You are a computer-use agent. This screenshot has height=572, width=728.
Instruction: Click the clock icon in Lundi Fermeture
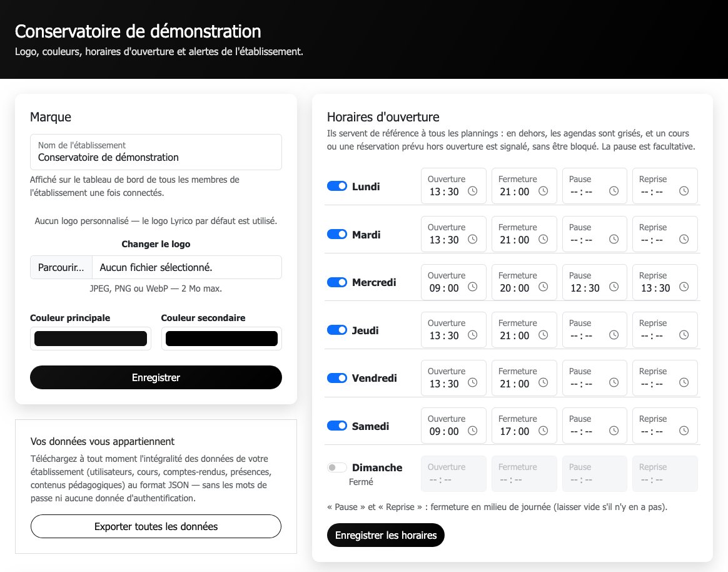pos(543,191)
